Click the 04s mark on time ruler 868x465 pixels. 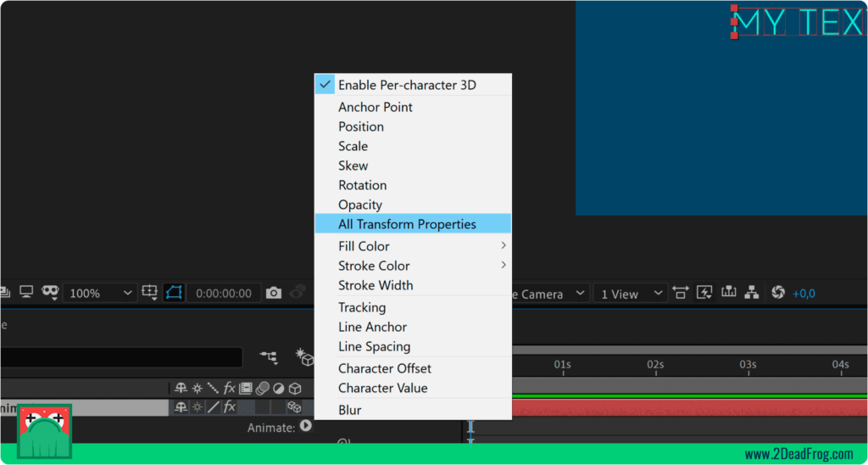point(840,365)
